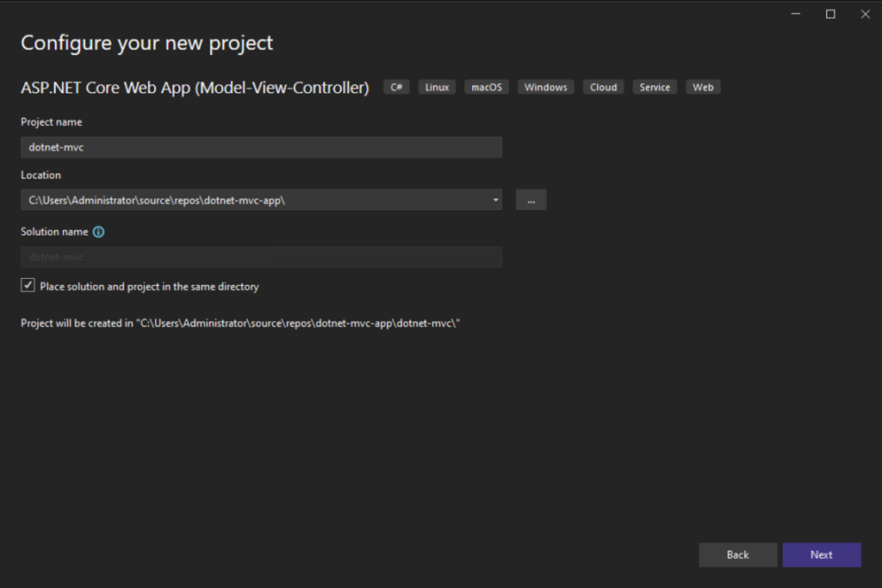Click Next to continue project setup
This screenshot has height=588, width=882.
(822, 554)
